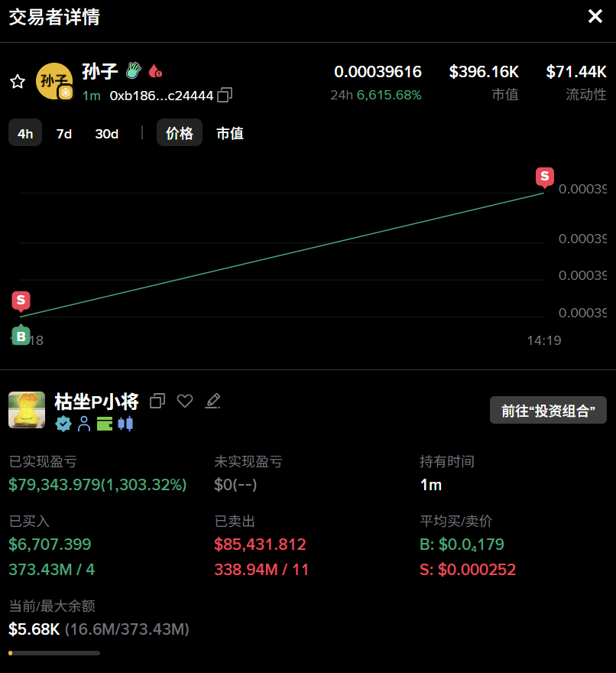This screenshot has width=616, height=673.
Task: Click the 14:19 time axis label
Action: click(x=544, y=340)
